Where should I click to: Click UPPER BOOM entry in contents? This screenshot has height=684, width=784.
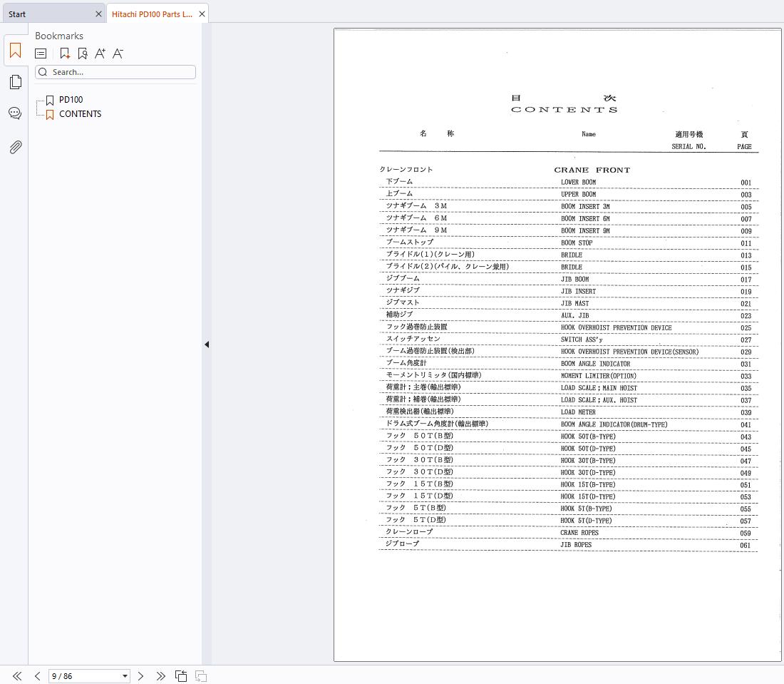(578, 194)
